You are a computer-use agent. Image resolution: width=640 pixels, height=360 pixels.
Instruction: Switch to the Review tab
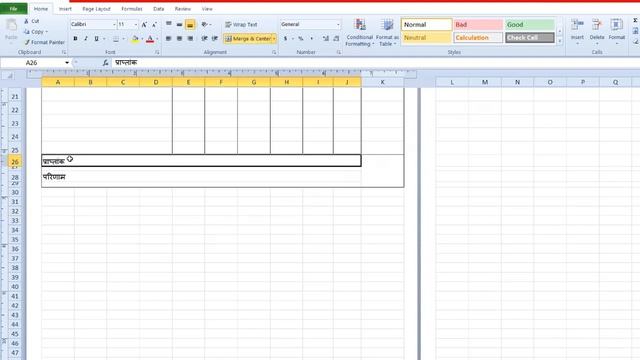coord(182,9)
